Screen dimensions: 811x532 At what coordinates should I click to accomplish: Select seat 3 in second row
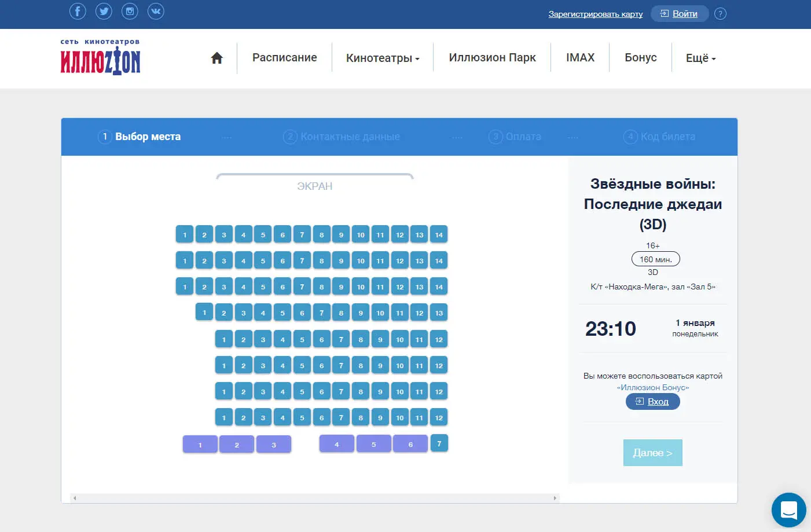[x=224, y=261]
